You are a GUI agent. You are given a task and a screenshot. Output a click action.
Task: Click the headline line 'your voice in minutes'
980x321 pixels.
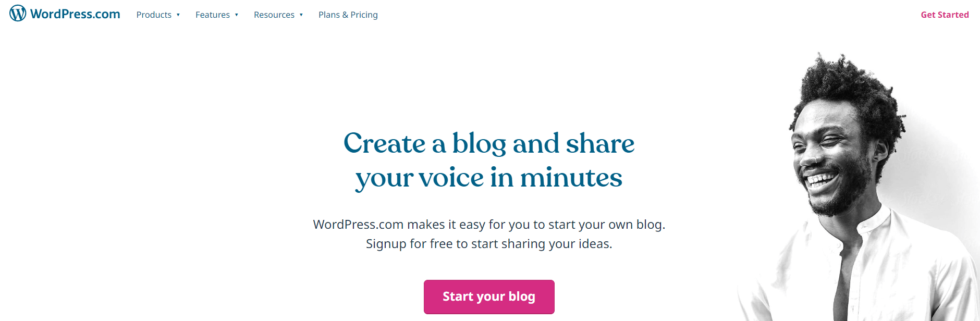tap(489, 178)
